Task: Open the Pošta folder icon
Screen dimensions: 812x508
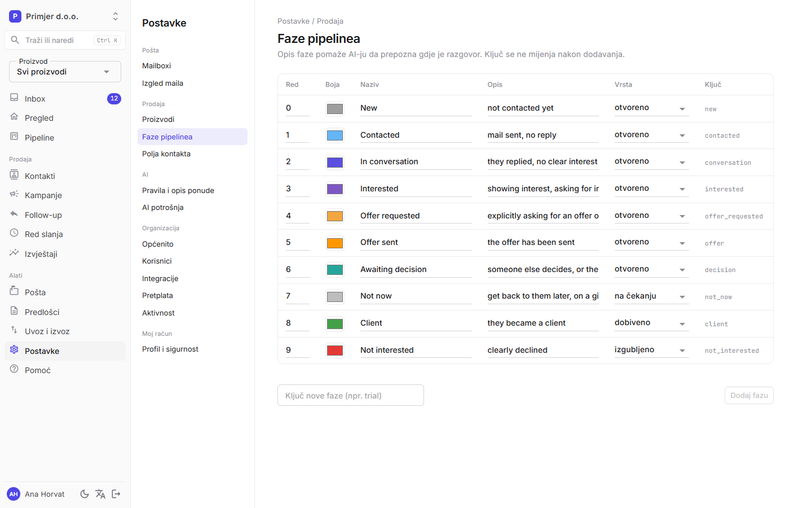Action: 14,291
